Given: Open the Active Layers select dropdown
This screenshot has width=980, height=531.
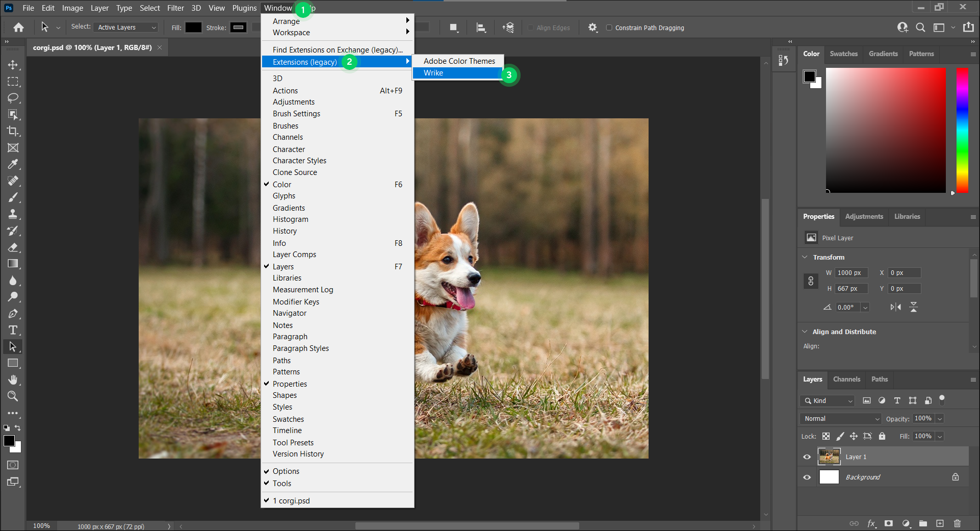Looking at the screenshot, I should [x=125, y=27].
